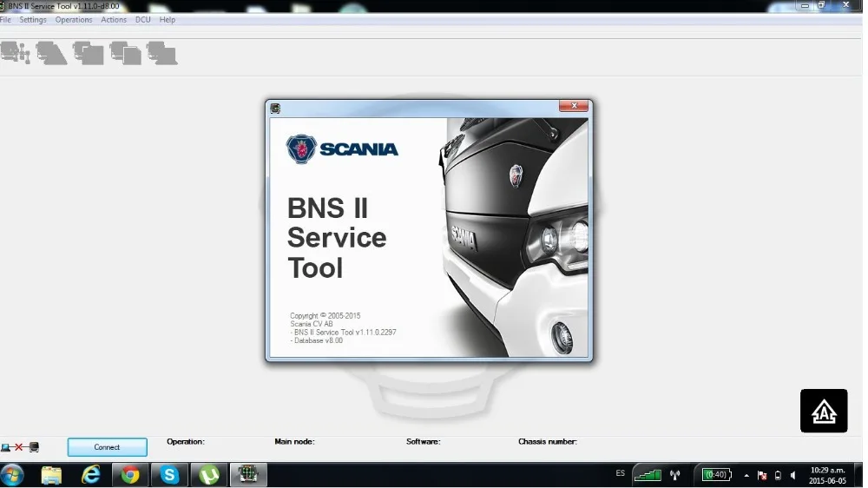
Task: Click the volume speaker tray icon
Action: point(793,475)
